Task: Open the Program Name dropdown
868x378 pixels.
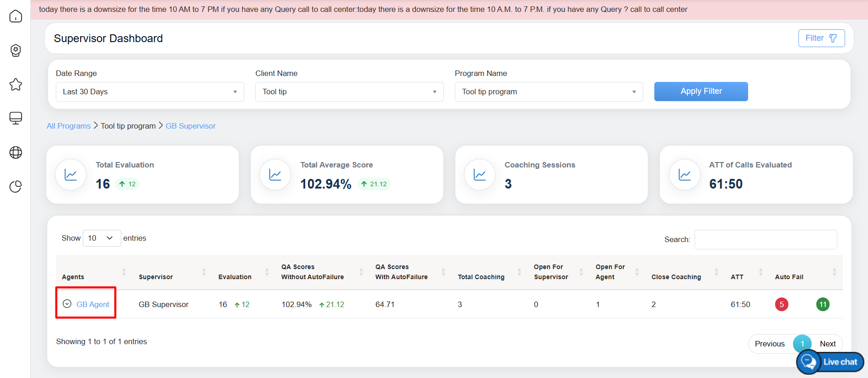Action: [x=549, y=92]
